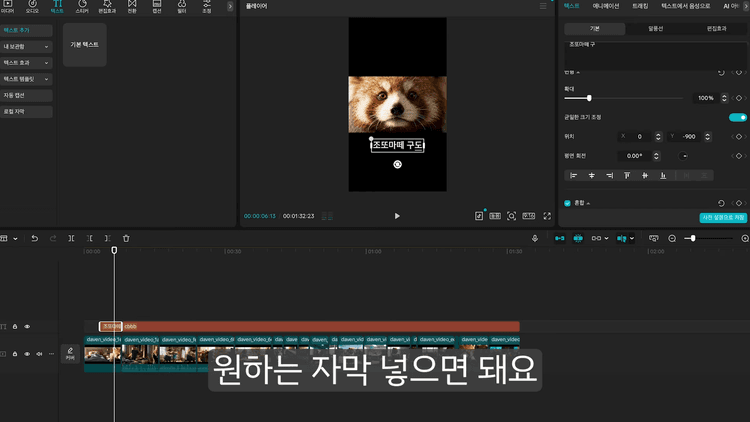750x422 pixels.
Task: Click the undo arrow in timeline toolbar
Action: pyautogui.click(x=35, y=238)
